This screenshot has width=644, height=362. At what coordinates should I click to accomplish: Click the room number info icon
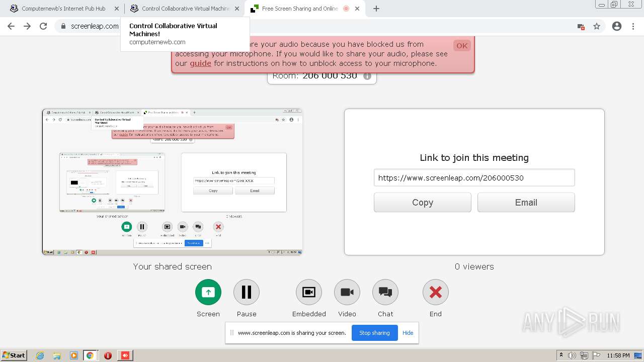(367, 76)
